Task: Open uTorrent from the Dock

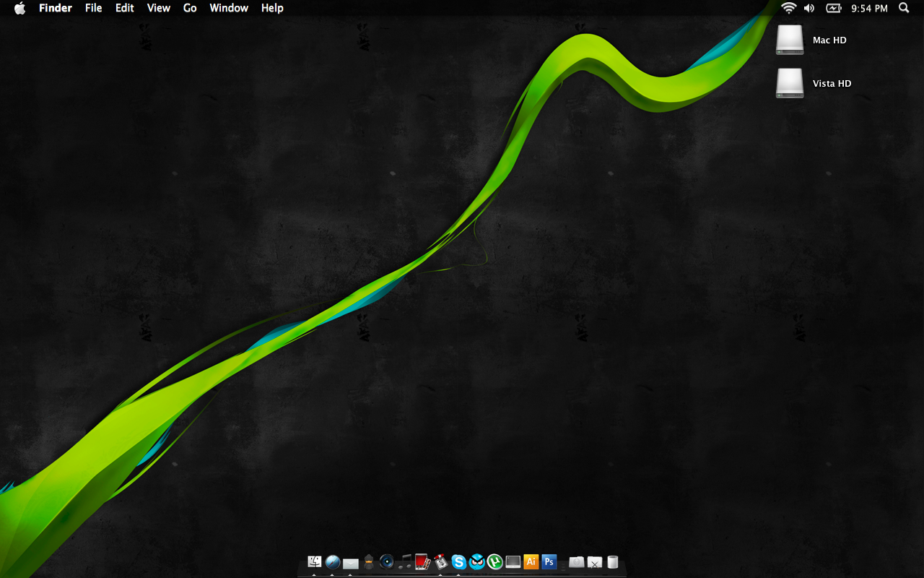Action: click(x=494, y=561)
